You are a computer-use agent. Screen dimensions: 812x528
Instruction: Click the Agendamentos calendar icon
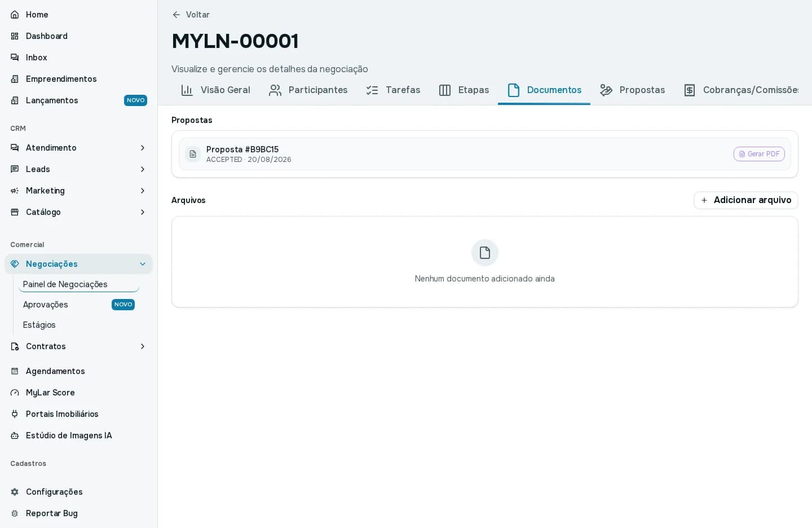(x=15, y=371)
